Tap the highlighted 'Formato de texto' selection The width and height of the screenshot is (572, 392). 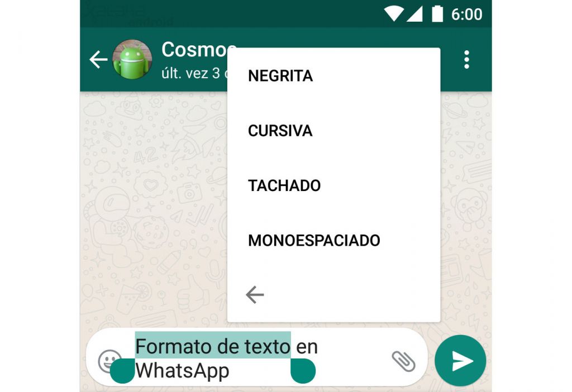point(213,346)
